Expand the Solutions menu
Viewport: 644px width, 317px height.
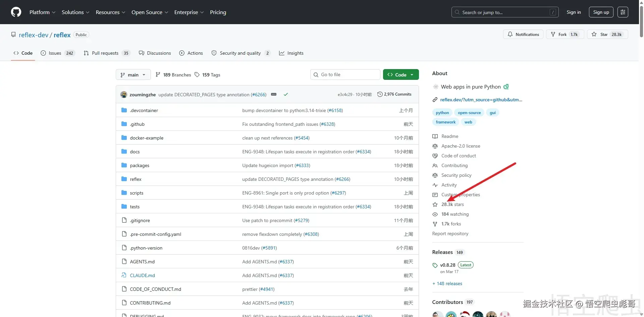(x=75, y=12)
